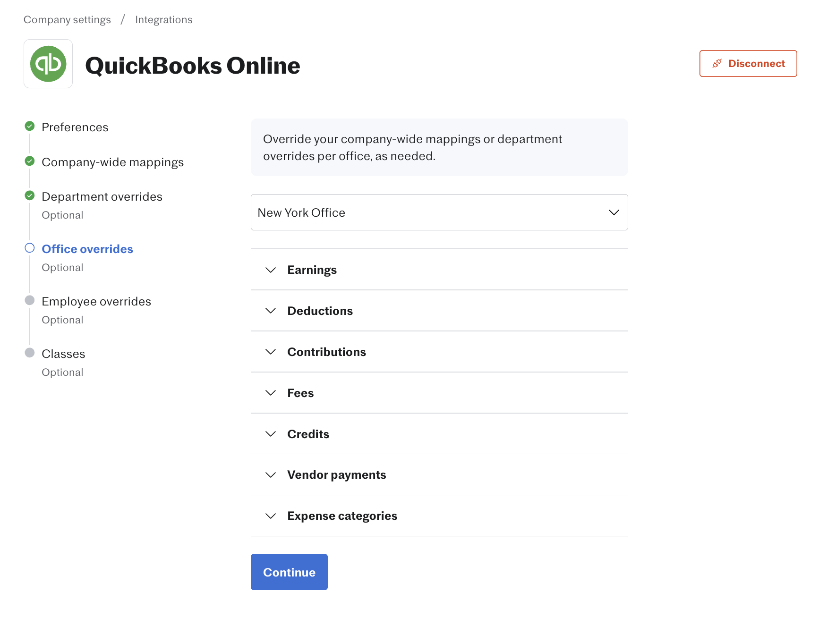The width and height of the screenshot is (819, 644).
Task: Click the plug icon in Disconnect button
Action: click(717, 63)
